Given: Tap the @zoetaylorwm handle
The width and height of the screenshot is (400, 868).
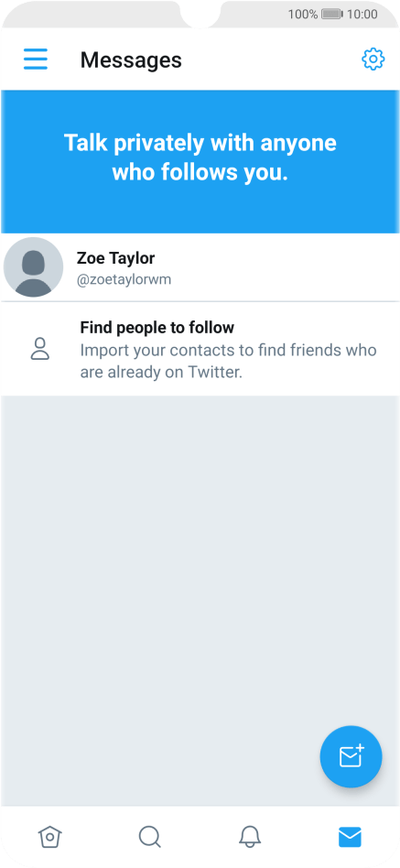Looking at the screenshot, I should [x=124, y=279].
